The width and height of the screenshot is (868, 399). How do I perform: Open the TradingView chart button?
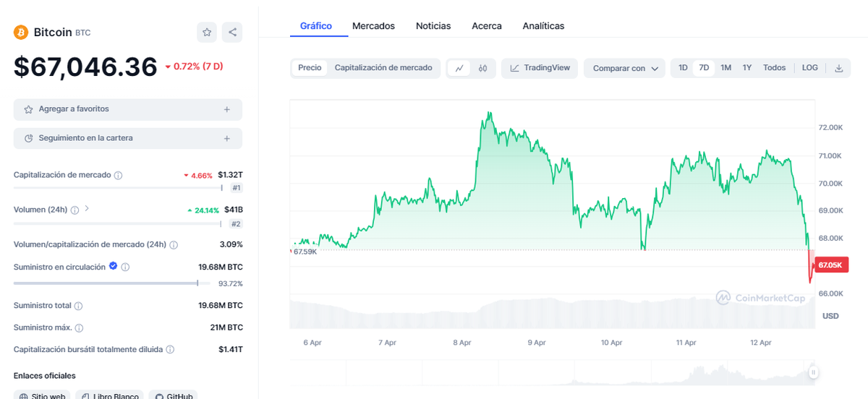pyautogui.click(x=540, y=68)
